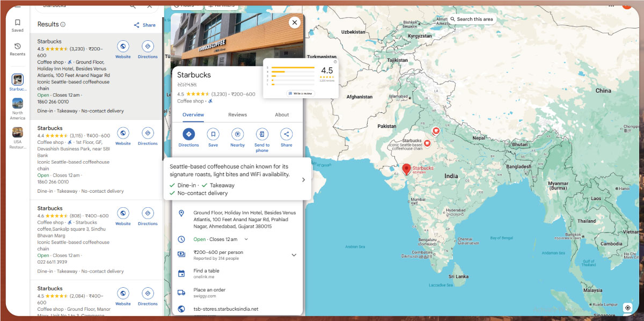Click the 3,230 review count in details panel
The image size is (644, 321).
point(219,94)
